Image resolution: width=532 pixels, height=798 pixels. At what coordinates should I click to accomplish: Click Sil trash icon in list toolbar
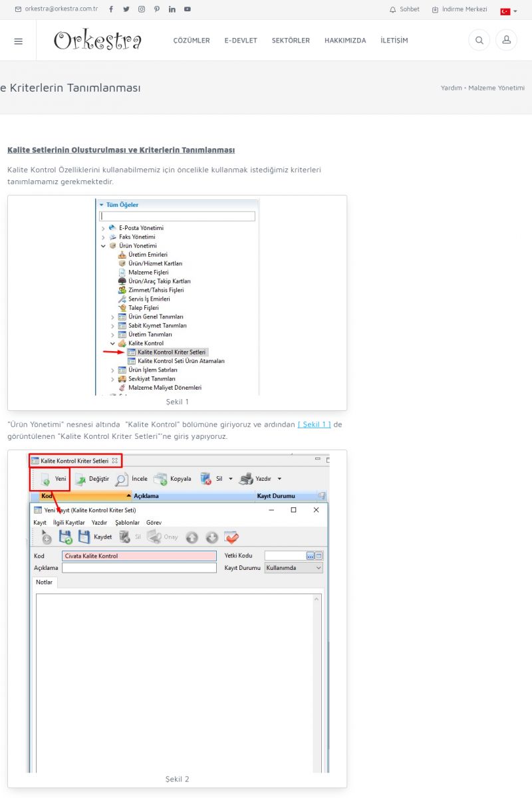[211, 478]
